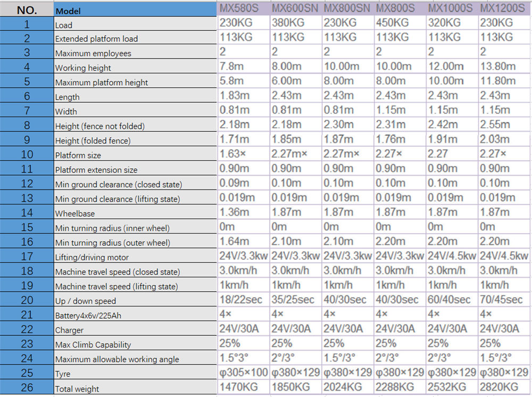Click the 450KG load value cell

pyautogui.click(x=399, y=23)
